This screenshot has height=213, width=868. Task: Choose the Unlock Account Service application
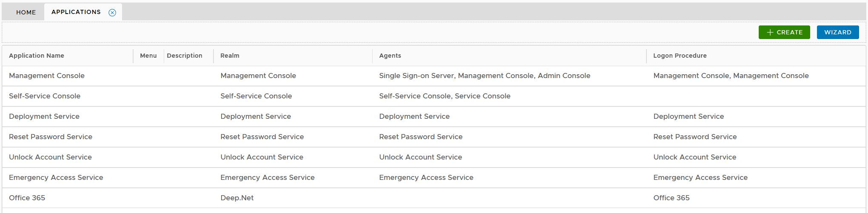coord(50,157)
